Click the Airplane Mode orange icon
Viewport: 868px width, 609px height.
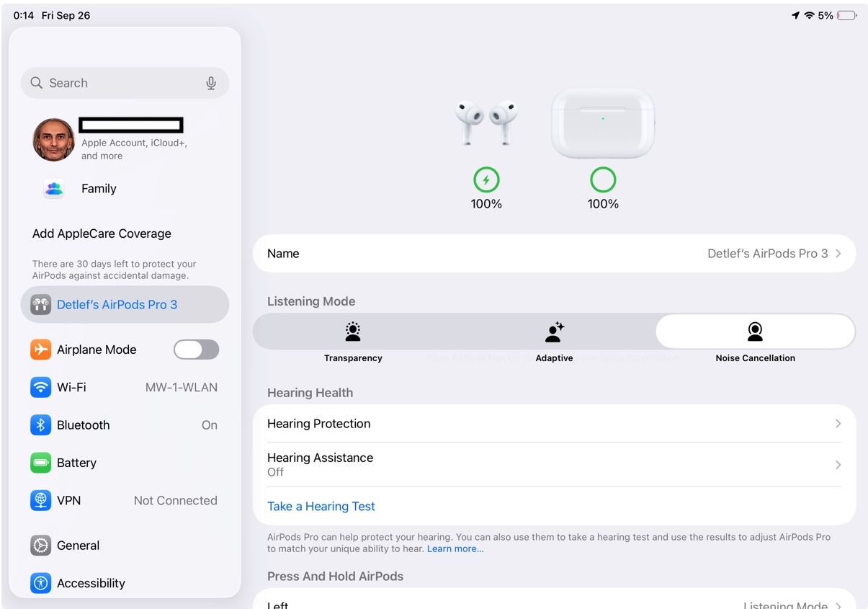point(40,350)
